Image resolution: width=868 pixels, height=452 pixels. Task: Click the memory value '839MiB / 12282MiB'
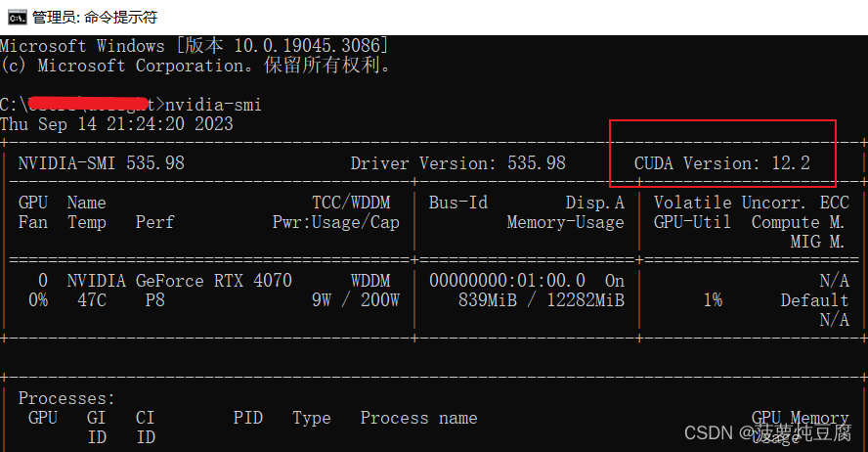click(542, 300)
